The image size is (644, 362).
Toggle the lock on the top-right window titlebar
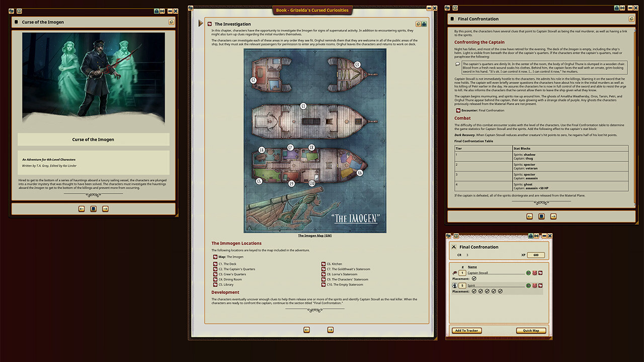[x=617, y=8]
